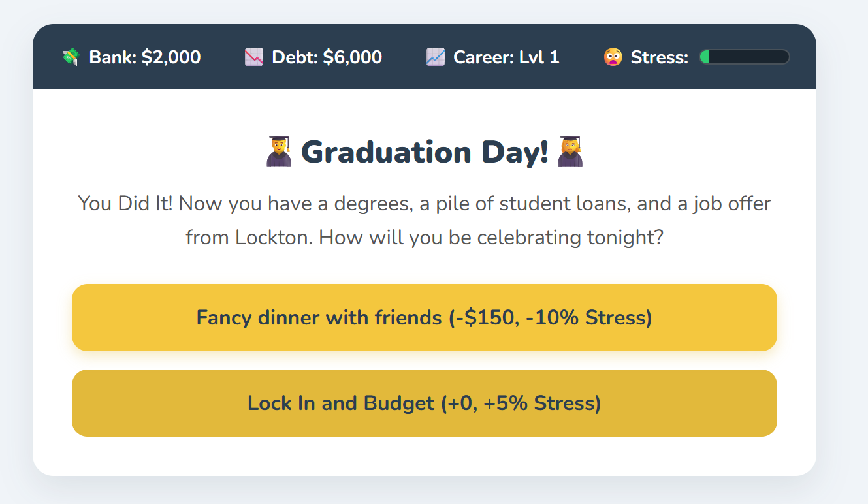Click the Debt: $6,000 stat text

[x=327, y=57]
